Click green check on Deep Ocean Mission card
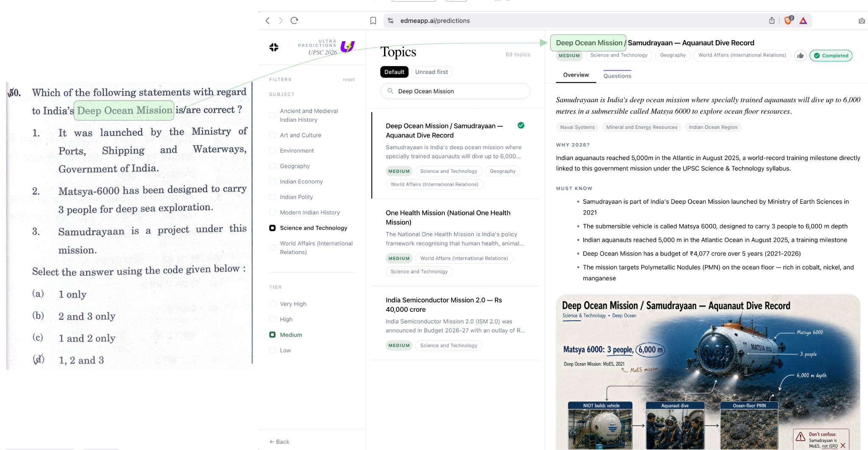Viewport: 868px width, 450px height. click(x=521, y=125)
